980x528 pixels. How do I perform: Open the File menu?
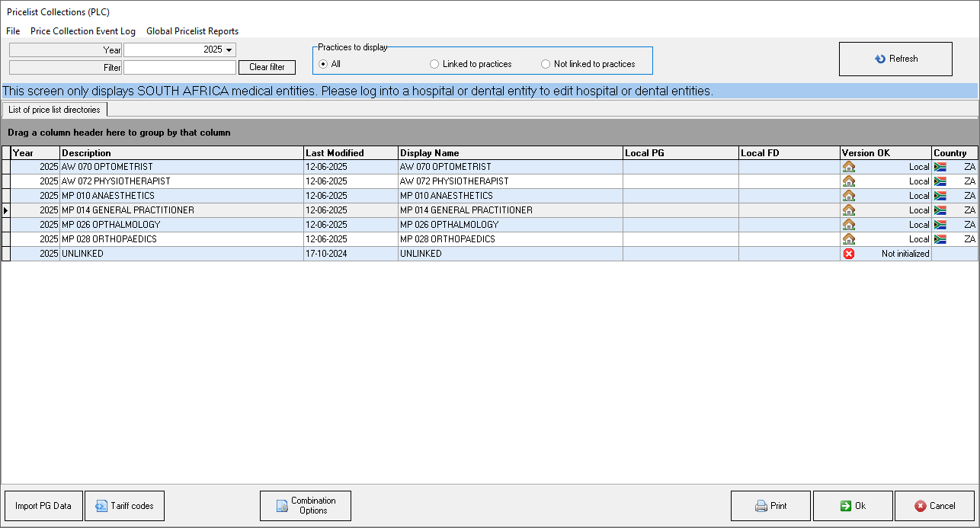13,31
